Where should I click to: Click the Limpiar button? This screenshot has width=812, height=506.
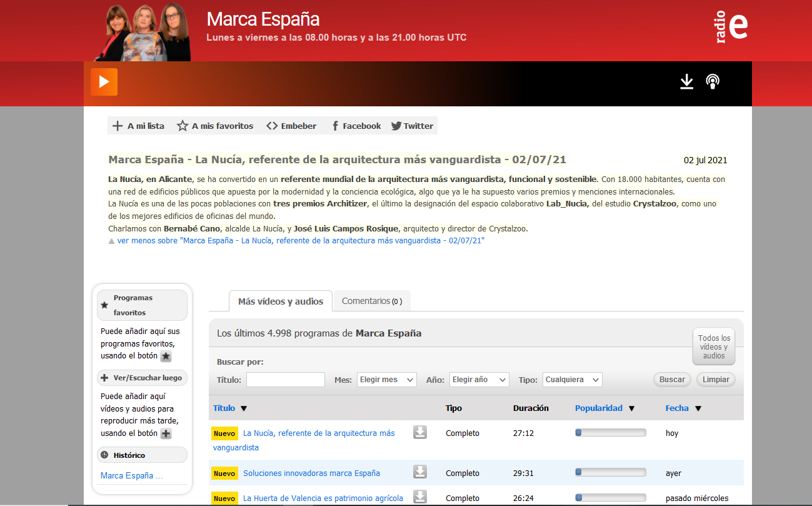(x=716, y=380)
